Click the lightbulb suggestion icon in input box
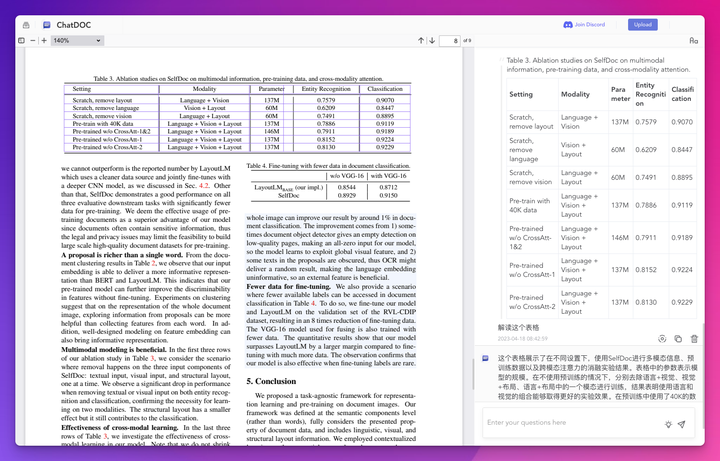Image resolution: width=720 pixels, height=461 pixels. 669,424
